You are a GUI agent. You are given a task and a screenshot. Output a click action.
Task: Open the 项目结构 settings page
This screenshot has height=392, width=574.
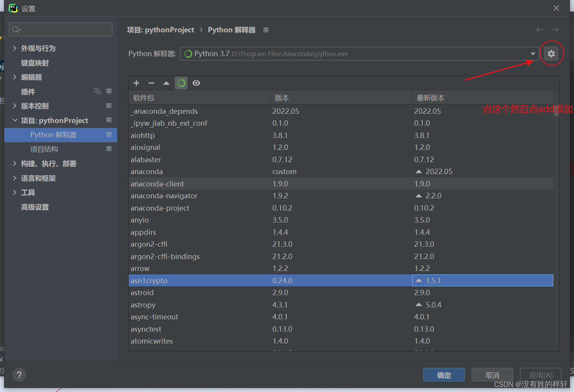(x=44, y=149)
